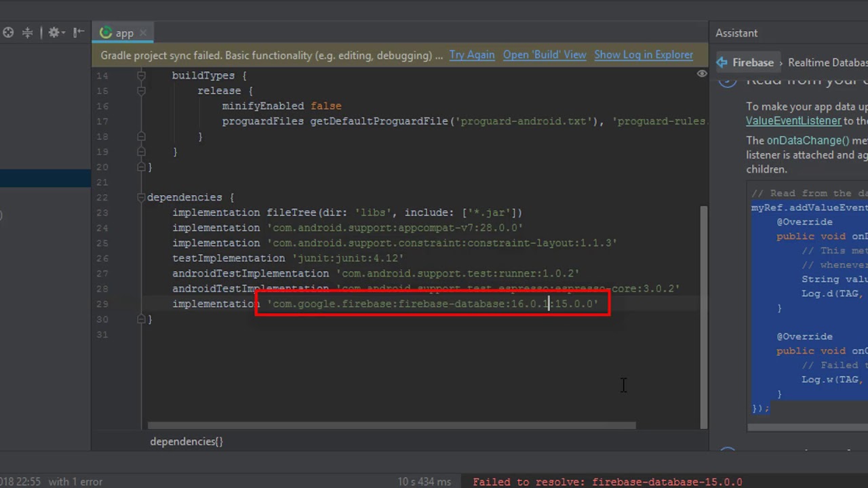
Task: Click the hide project panel icon
Action: pyautogui.click(x=79, y=33)
